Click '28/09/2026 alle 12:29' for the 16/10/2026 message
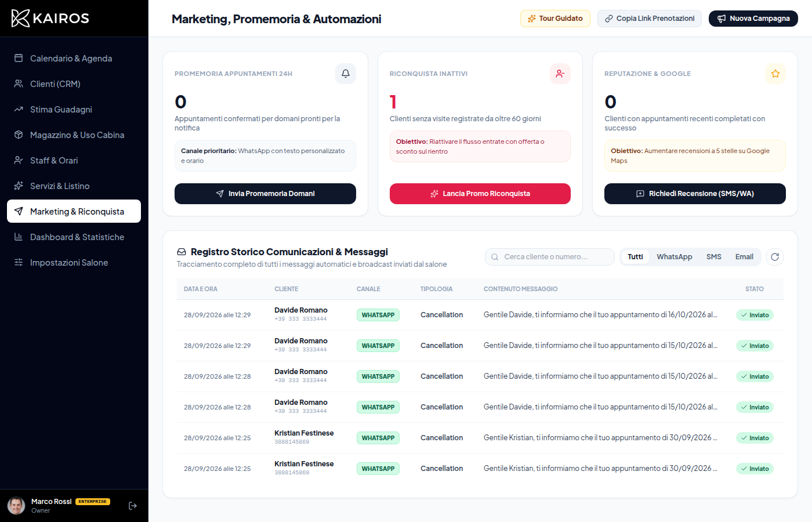The image size is (812, 522). click(x=217, y=315)
